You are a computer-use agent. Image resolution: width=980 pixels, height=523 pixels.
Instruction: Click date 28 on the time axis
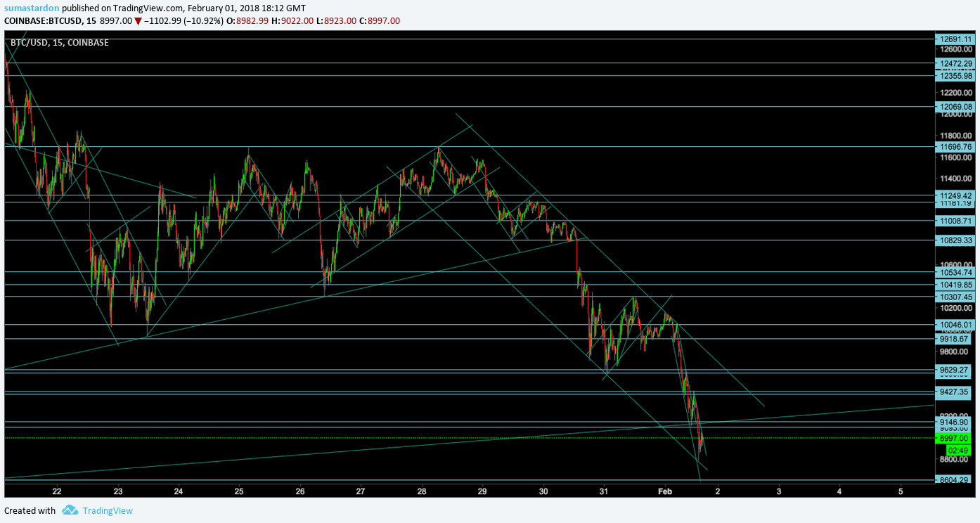pos(422,491)
